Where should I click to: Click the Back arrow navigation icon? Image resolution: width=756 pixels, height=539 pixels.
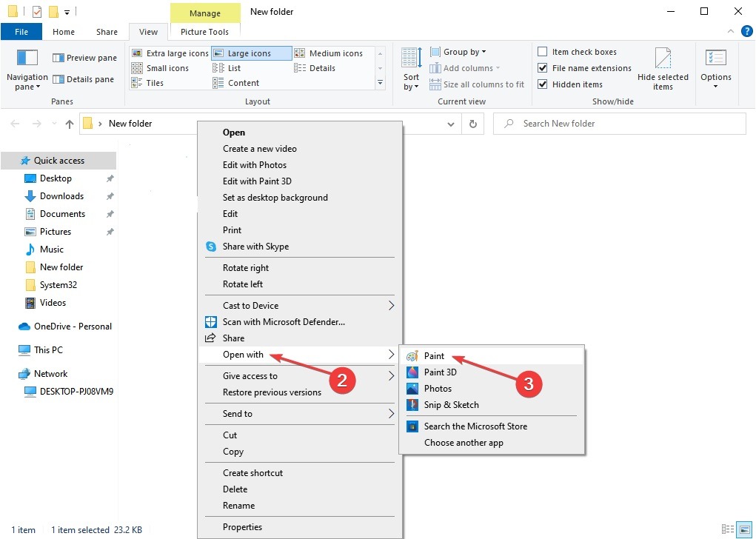pos(15,124)
